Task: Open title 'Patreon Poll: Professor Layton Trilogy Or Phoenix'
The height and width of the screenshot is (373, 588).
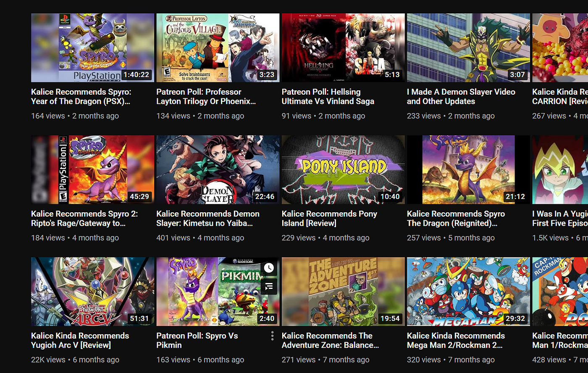Action: [x=206, y=96]
